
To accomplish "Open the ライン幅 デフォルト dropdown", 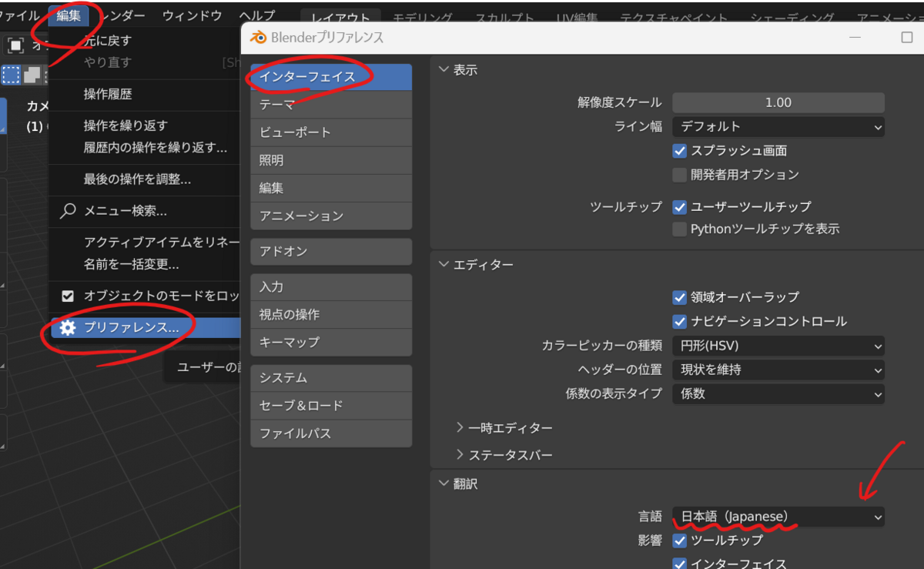I will (778, 126).
